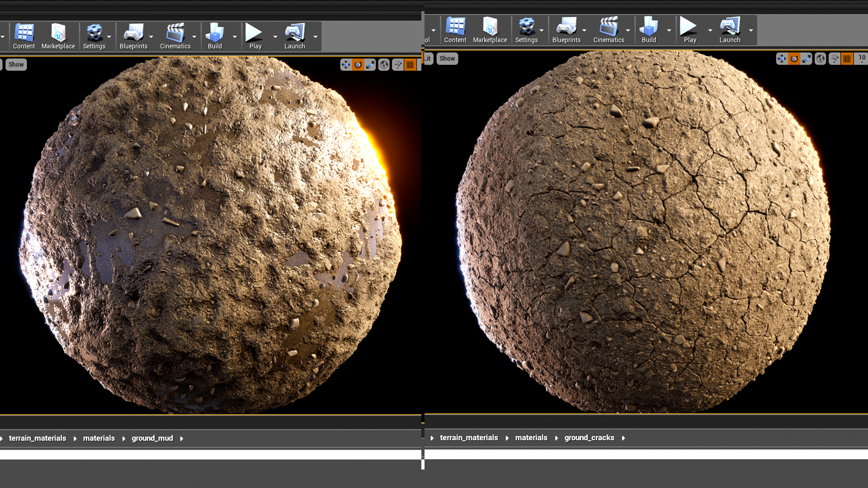
Task: Open Settings in right editor window
Action: [x=527, y=30]
